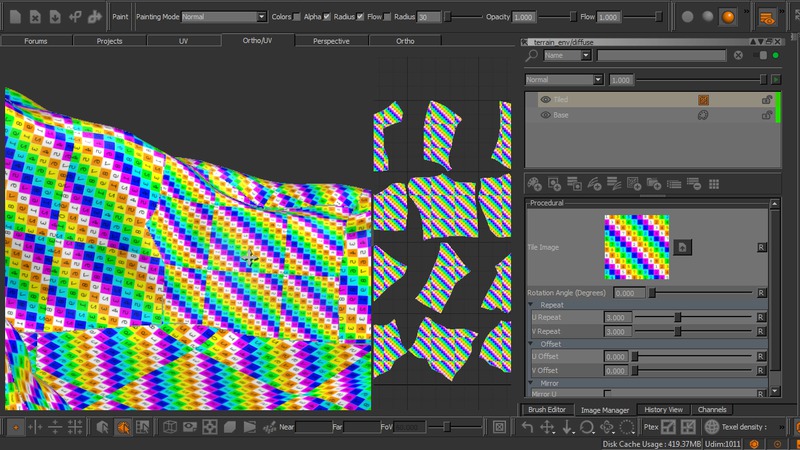Adjust the V Repeat slider
Screen dimensions: 800x450
point(679,331)
